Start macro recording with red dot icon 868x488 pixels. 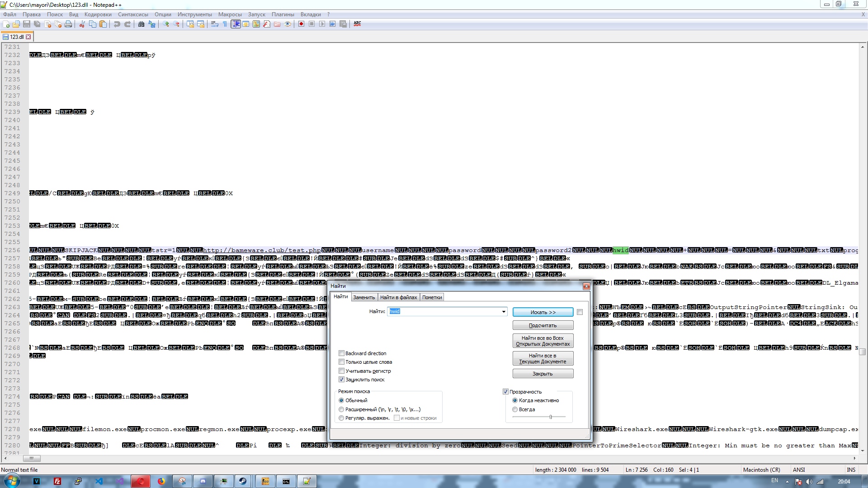(x=301, y=24)
